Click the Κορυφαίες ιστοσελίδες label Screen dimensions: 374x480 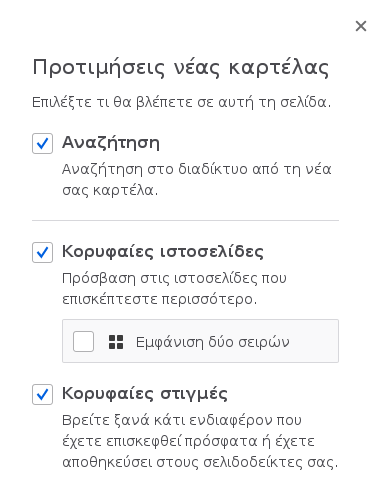coord(163,251)
